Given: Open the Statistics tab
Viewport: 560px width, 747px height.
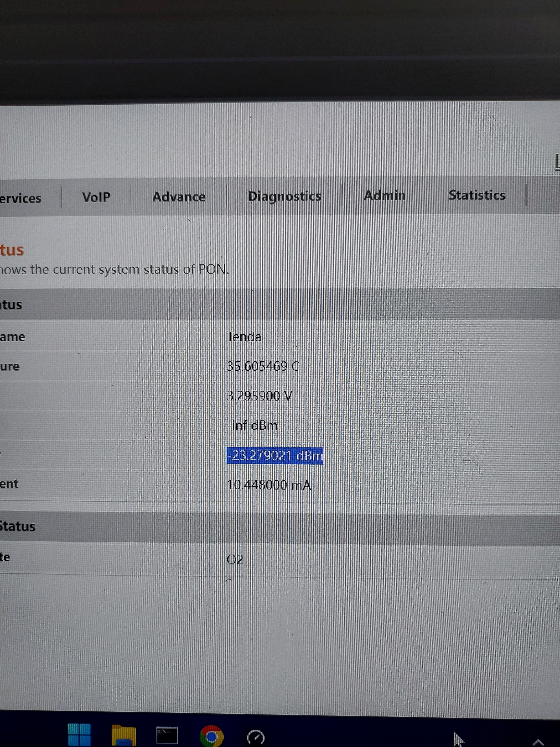Looking at the screenshot, I should tap(477, 195).
